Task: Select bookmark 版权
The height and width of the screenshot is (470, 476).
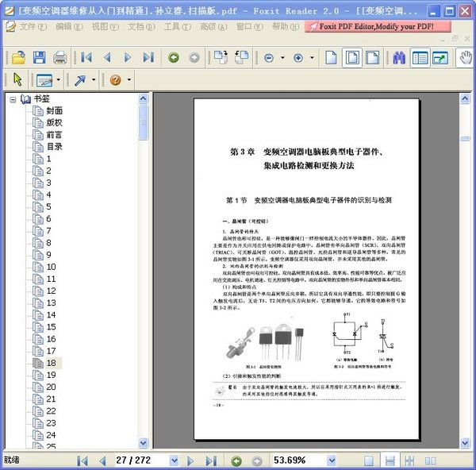Action: point(54,123)
